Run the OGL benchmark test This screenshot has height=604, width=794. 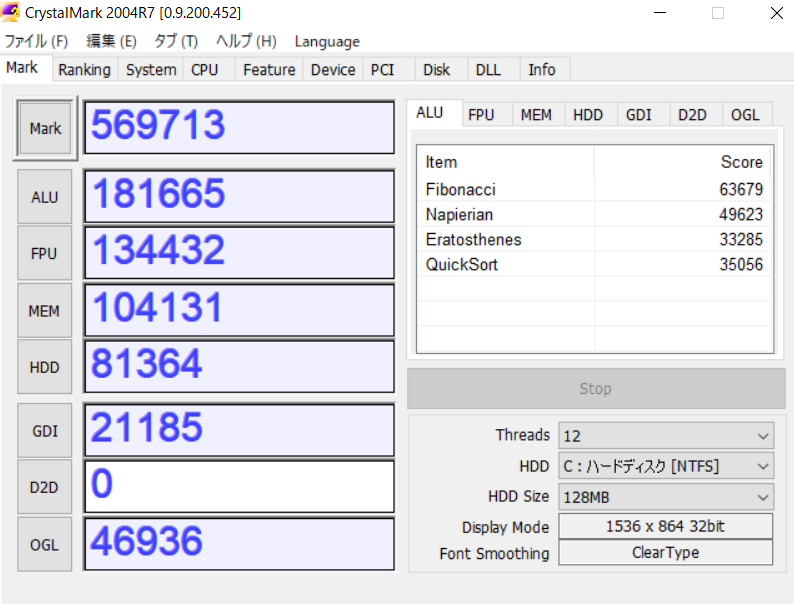45,544
